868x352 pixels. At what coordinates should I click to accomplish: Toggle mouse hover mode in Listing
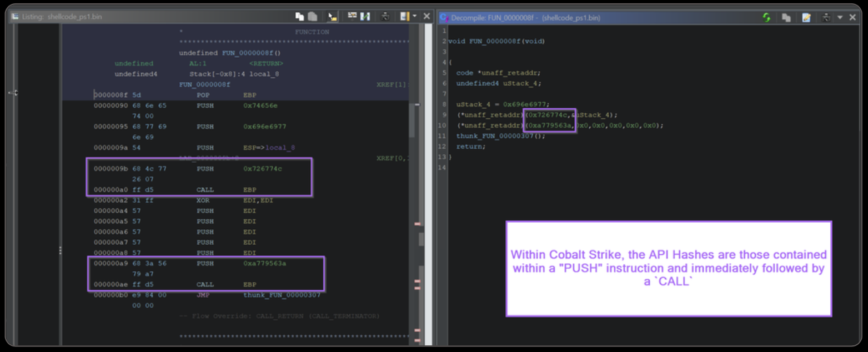click(332, 17)
